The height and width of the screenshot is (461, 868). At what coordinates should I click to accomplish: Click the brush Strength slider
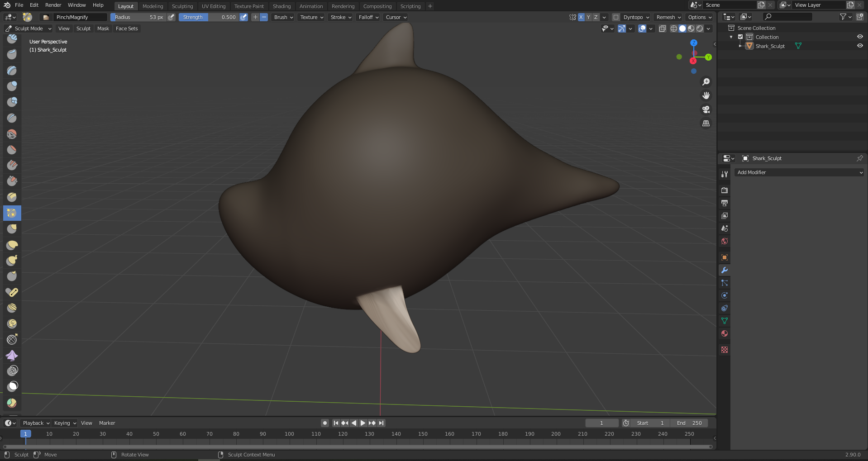pos(209,17)
